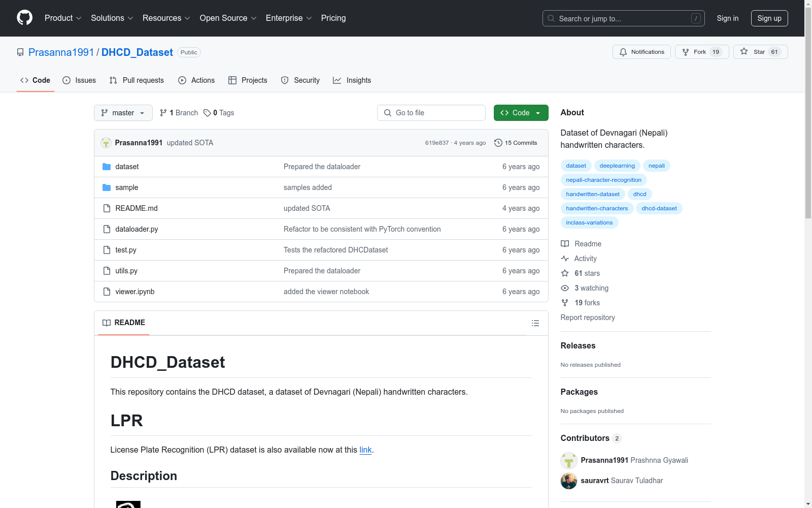Click the deeplearning topic tag
Viewport: 812px width, 508px height.
point(617,166)
